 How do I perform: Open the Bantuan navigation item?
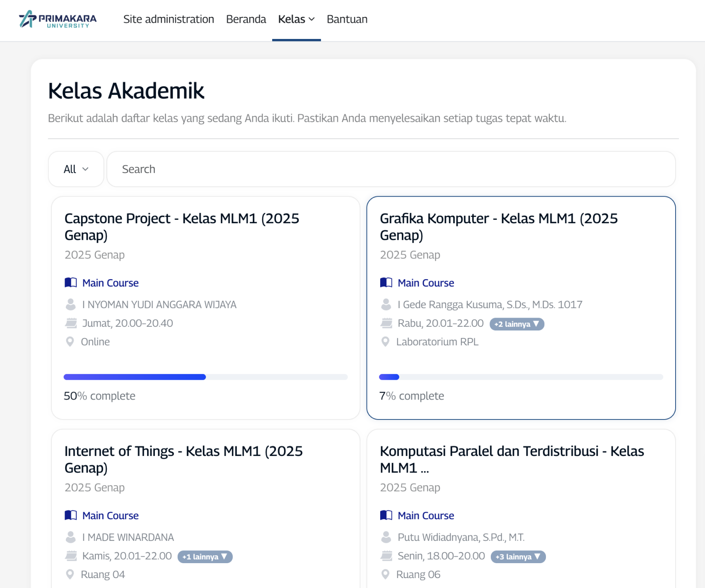(347, 19)
